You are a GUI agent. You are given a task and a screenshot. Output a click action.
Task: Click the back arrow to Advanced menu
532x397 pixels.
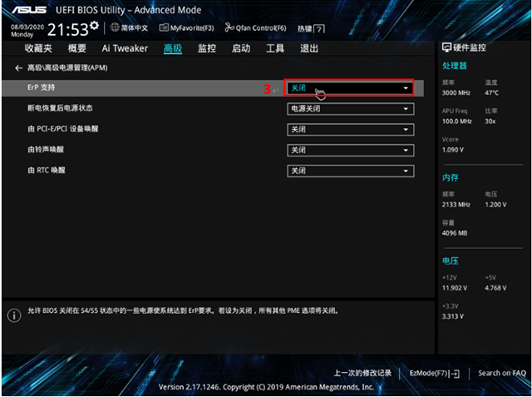(x=18, y=68)
